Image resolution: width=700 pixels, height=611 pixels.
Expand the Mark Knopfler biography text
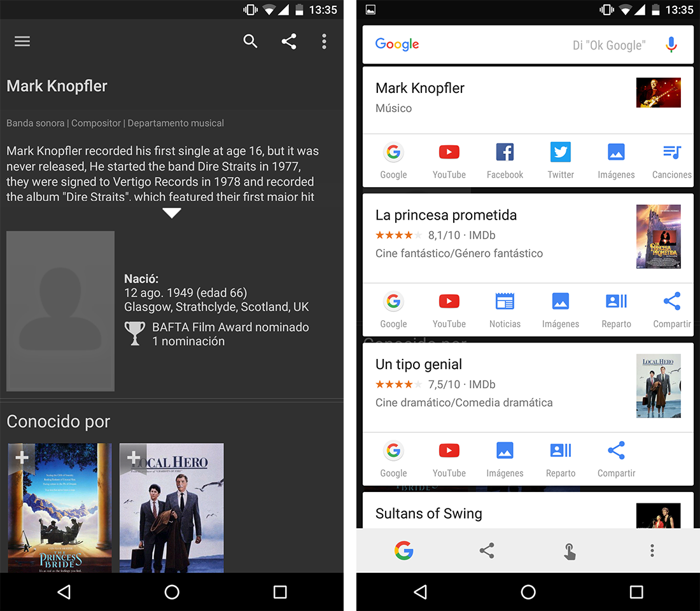[171, 213]
